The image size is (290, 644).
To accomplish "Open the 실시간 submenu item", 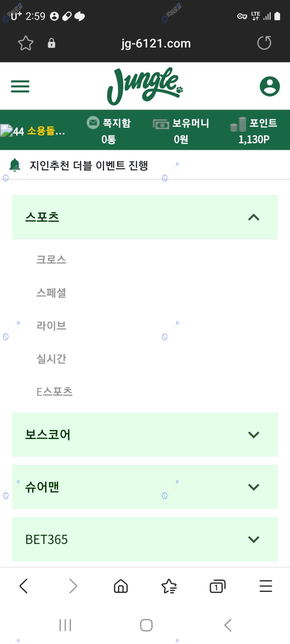I will tap(51, 359).
